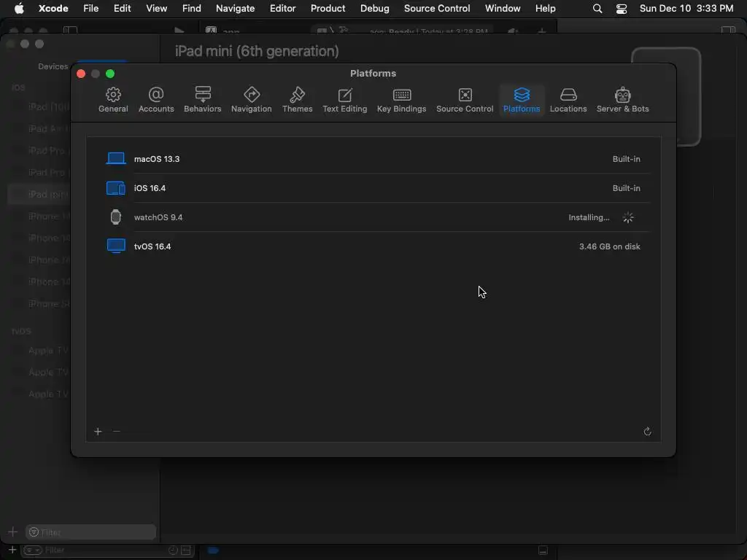
Task: Open the Navigate menu
Action: tap(235, 8)
